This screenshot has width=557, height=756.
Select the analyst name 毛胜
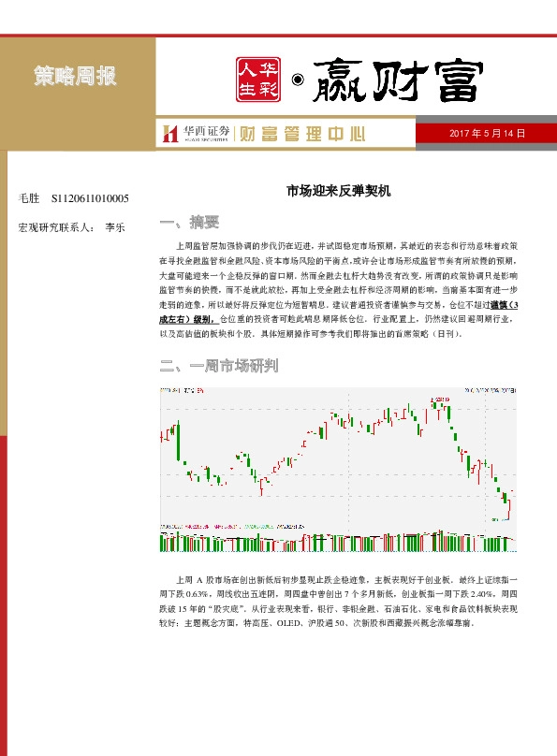29,198
